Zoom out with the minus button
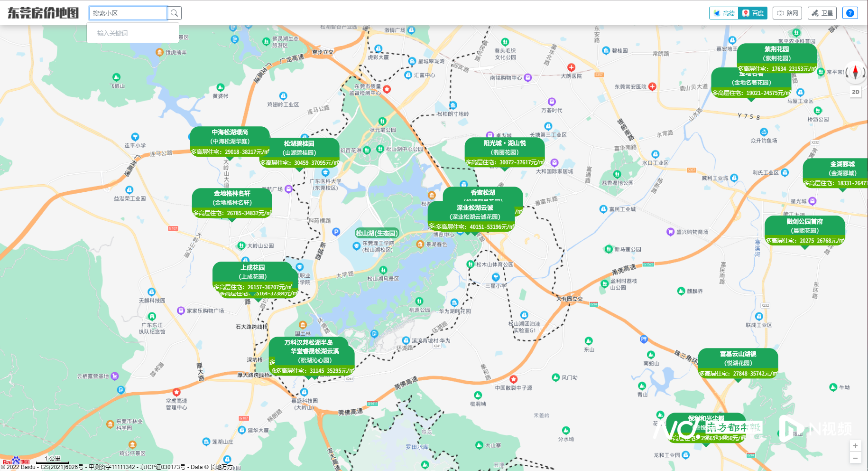Screen dimensions: 868x471 pos(855,458)
